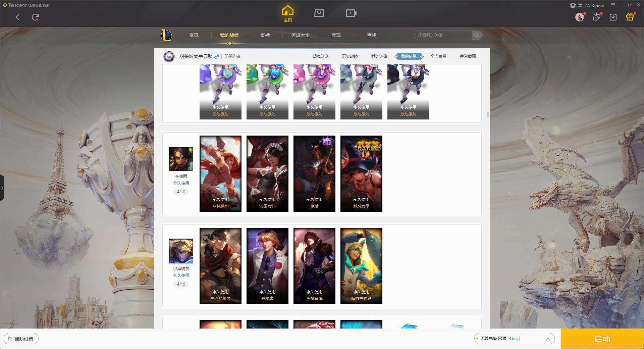
Task: Refresh the page with reload icon
Action: tap(35, 17)
